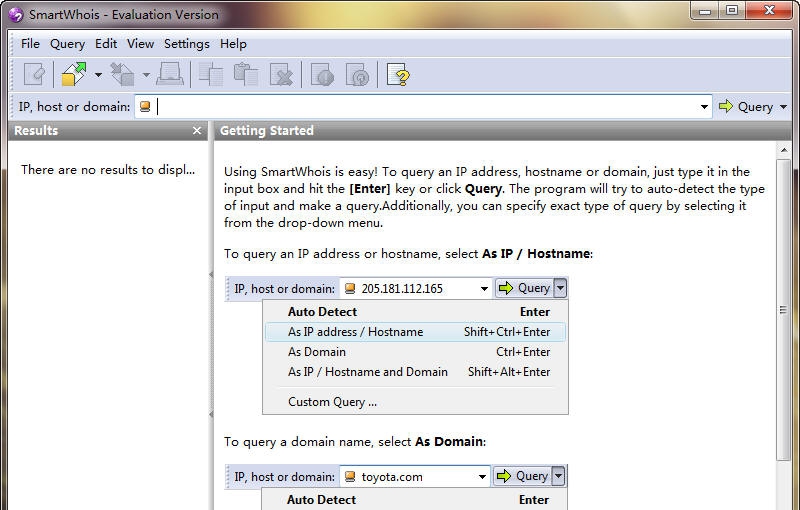Close the Results panel
Image resolution: width=800 pixels, height=510 pixels.
click(197, 131)
